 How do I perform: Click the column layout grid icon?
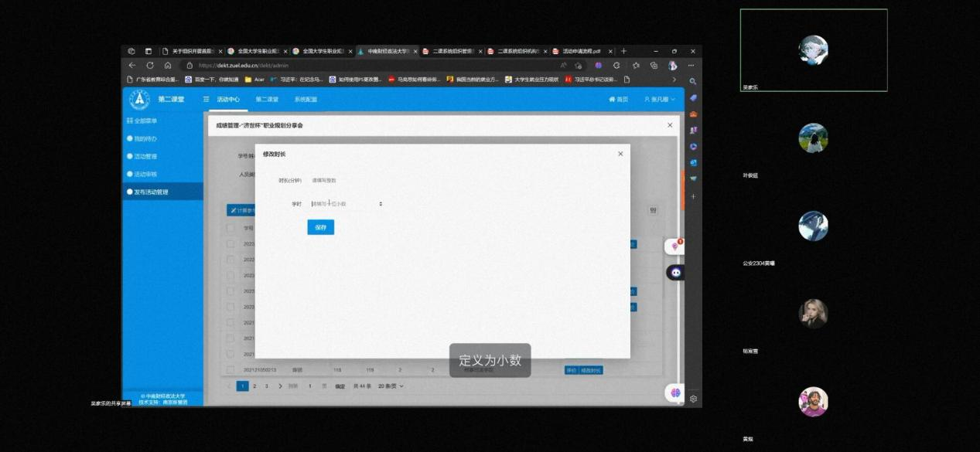coord(653,210)
